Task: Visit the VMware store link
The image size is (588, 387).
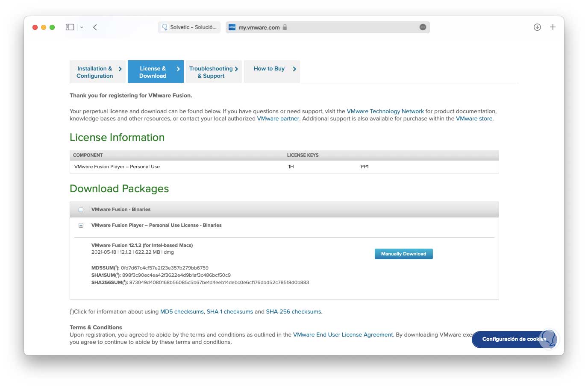Action: click(474, 118)
